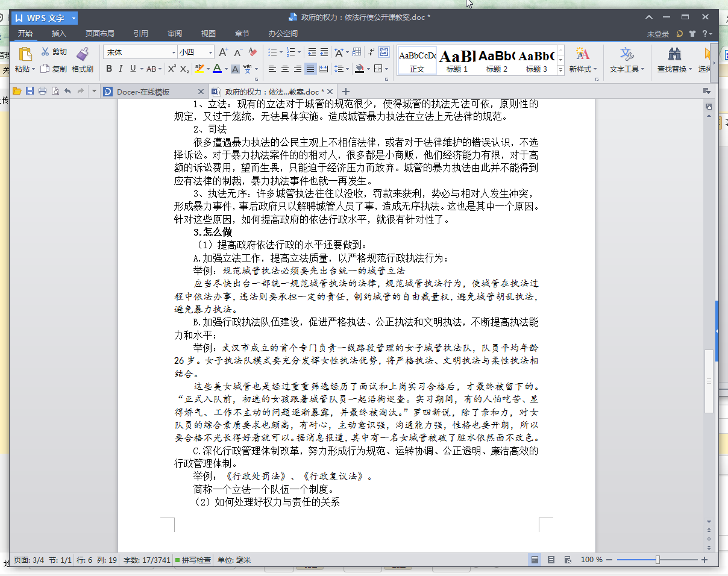
Task: Open the WPS 文字 application menu dropdown
Action: click(x=74, y=18)
